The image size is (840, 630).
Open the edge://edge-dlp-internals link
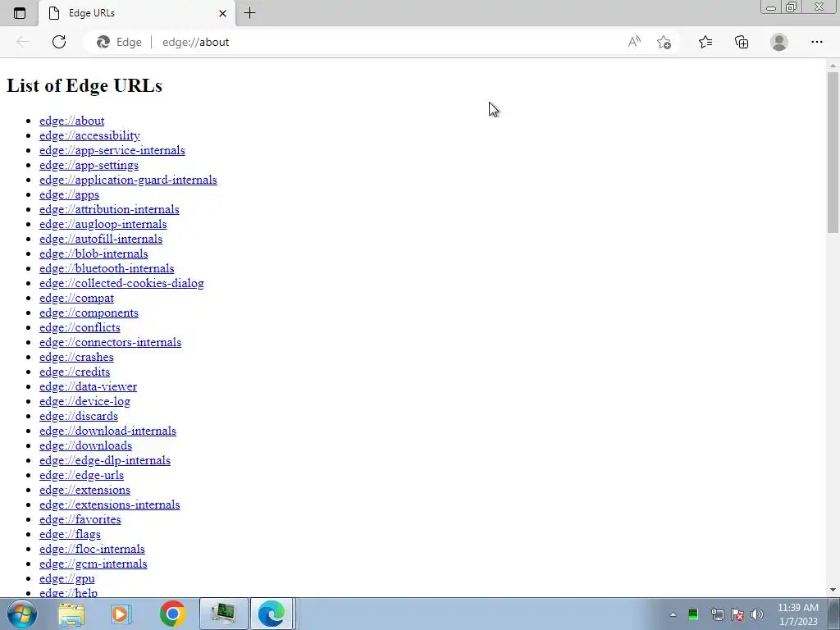tap(105, 461)
